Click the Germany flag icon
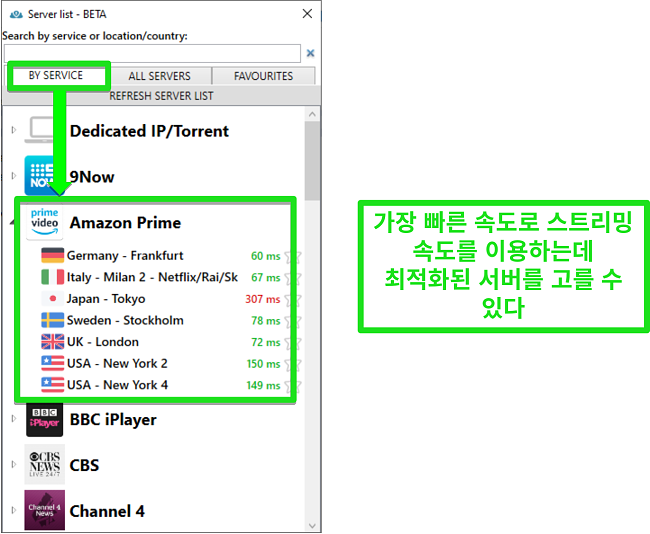This screenshot has width=650, height=534. point(53,255)
